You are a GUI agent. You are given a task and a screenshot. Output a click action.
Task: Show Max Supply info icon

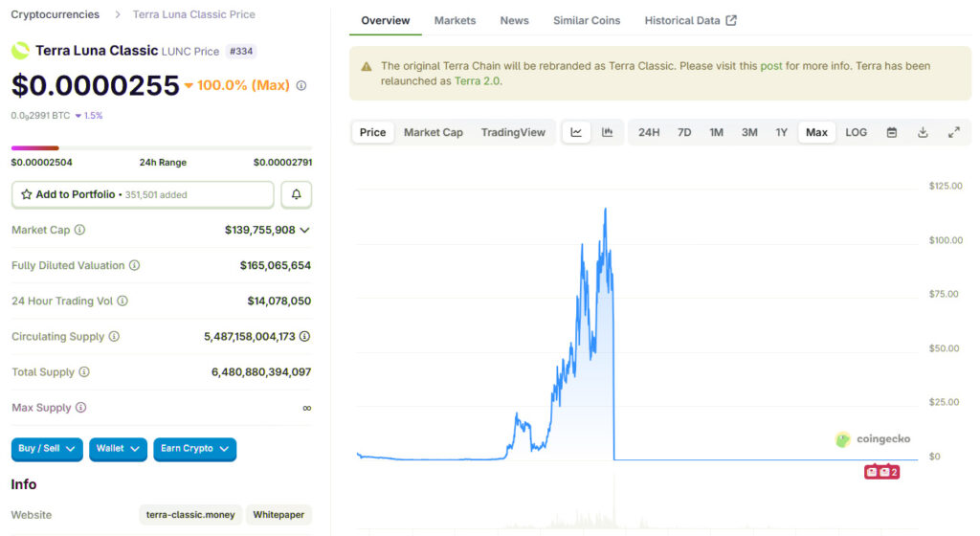coord(81,408)
